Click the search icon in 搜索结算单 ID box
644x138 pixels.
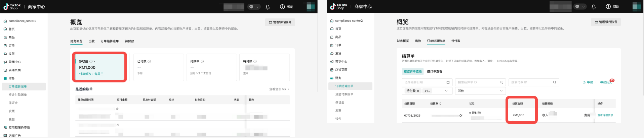click(x=501, y=82)
